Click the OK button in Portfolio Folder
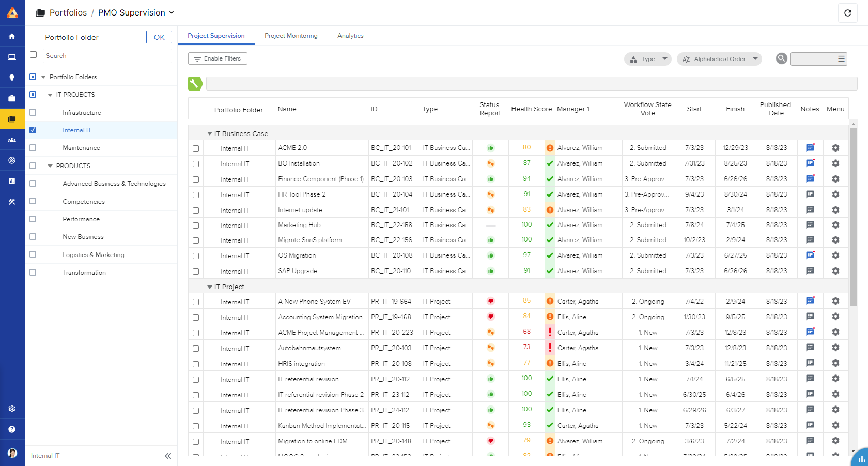The width and height of the screenshot is (868, 466). pos(159,37)
